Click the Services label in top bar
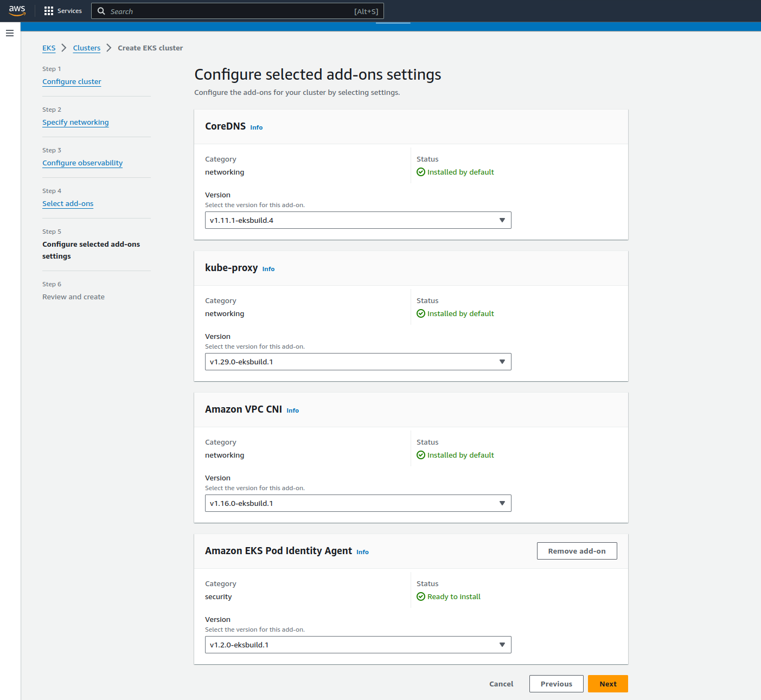The height and width of the screenshot is (700, 761). click(69, 11)
